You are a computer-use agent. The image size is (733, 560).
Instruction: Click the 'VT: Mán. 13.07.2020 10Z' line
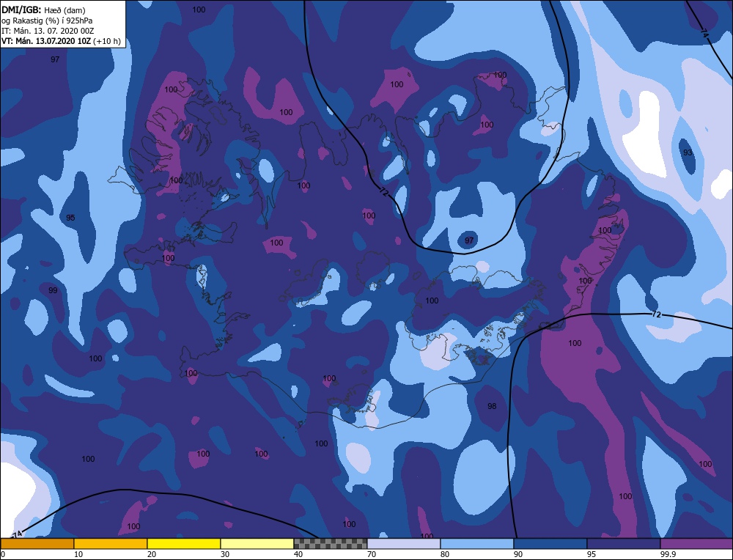[46, 41]
